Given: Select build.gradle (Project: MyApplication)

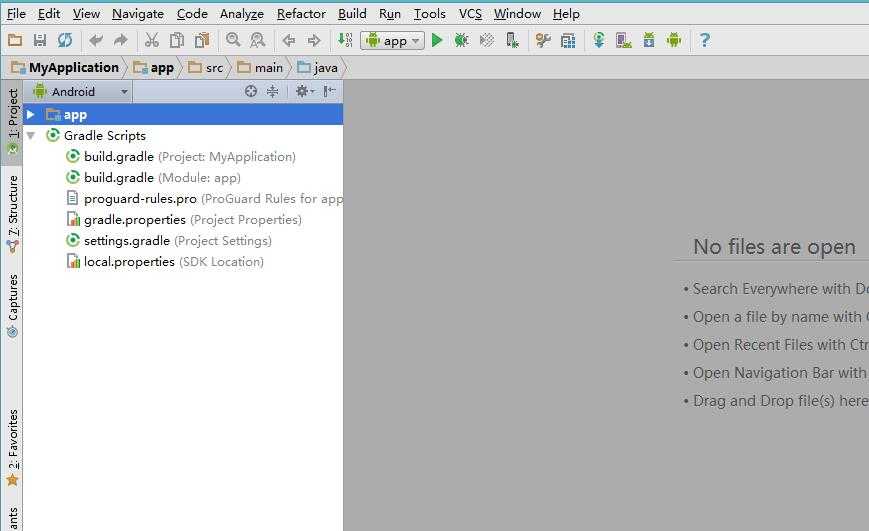Looking at the screenshot, I should [181, 157].
